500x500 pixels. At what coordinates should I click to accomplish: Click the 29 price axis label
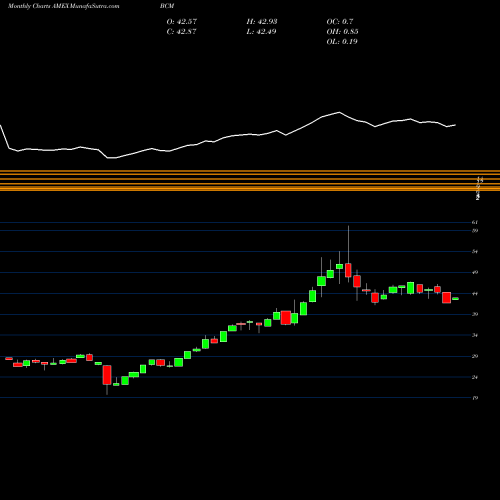(475, 356)
